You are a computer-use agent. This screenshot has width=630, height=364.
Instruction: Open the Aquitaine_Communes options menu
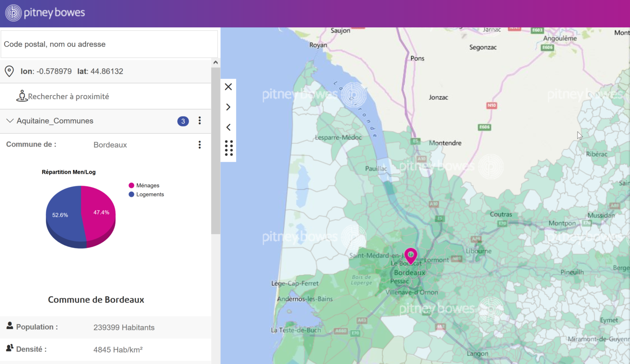[x=199, y=121]
